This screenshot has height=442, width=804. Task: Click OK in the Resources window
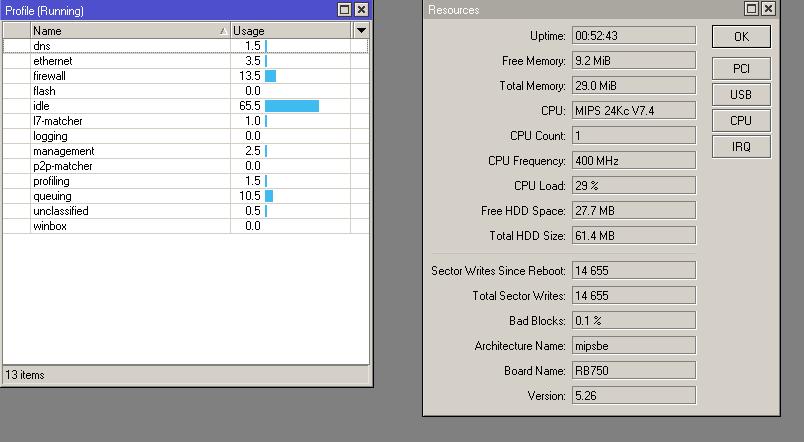(741, 36)
